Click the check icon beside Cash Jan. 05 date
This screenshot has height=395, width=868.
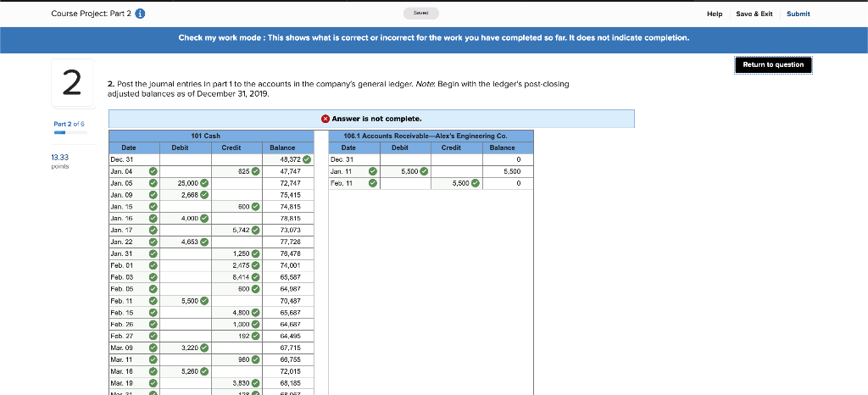[153, 183]
